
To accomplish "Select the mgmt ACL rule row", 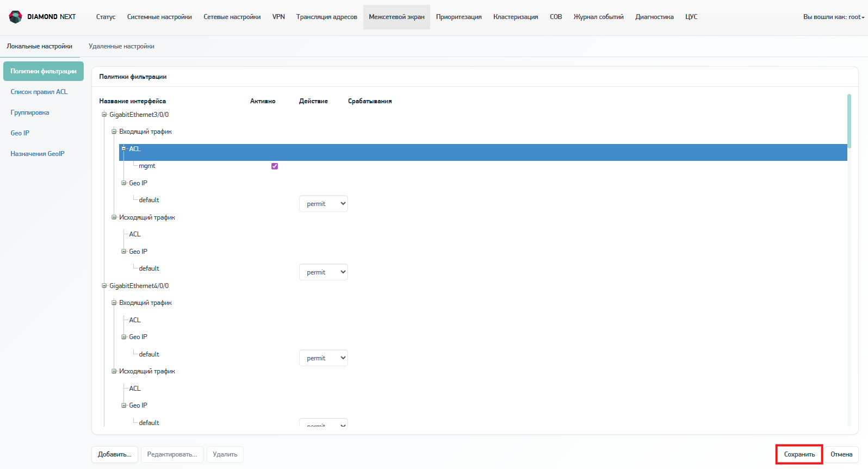I will click(147, 166).
